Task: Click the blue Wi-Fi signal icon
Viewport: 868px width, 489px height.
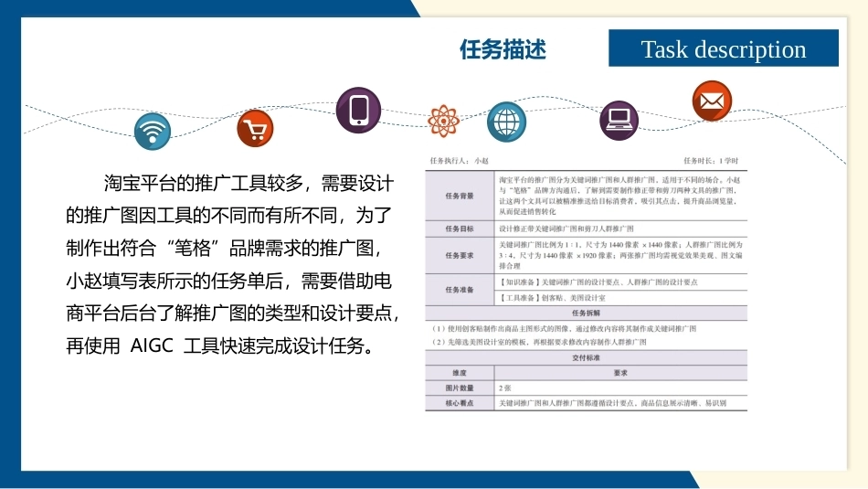Action: point(153,132)
